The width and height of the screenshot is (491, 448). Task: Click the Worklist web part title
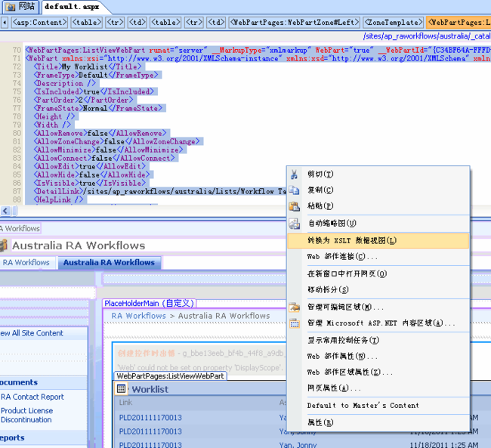(x=150, y=389)
